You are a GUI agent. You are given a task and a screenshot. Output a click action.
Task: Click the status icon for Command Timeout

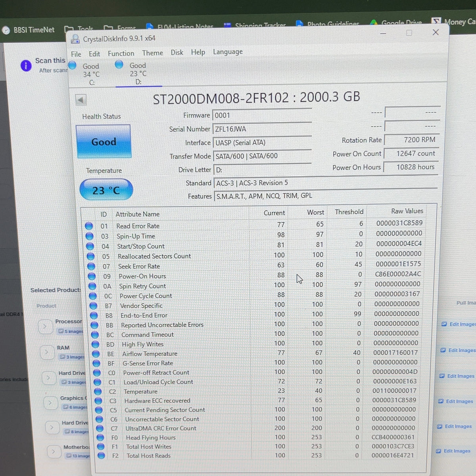[x=95, y=335]
